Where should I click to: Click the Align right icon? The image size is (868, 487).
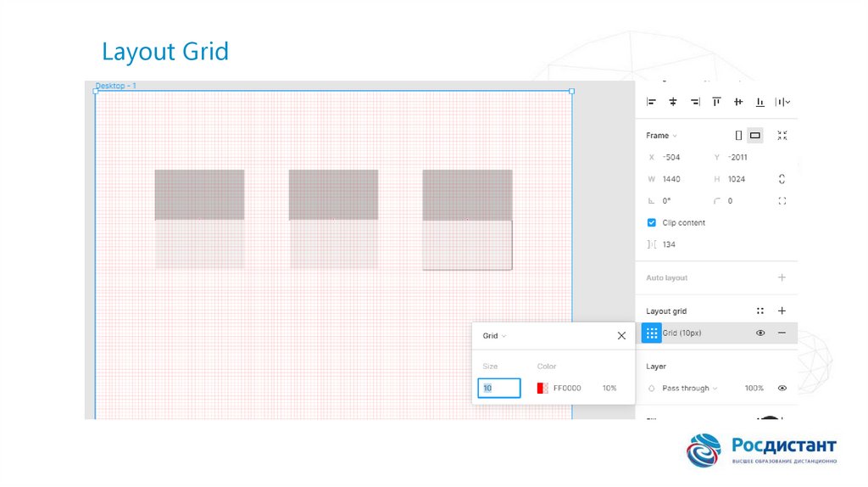pos(695,102)
